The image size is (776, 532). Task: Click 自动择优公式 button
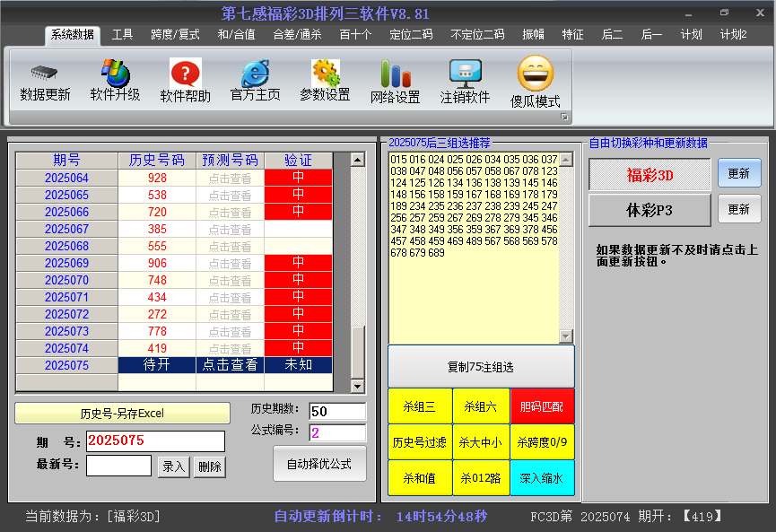coord(319,464)
